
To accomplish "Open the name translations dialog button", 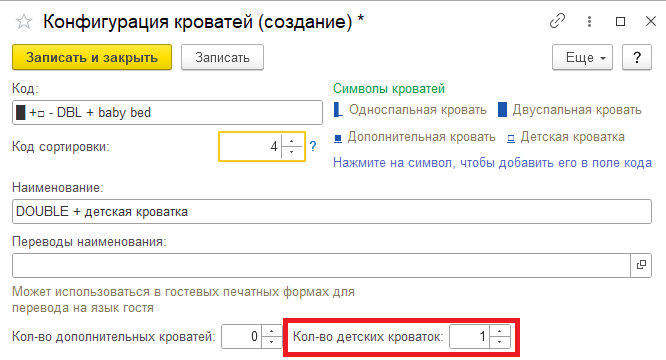I will [x=641, y=265].
